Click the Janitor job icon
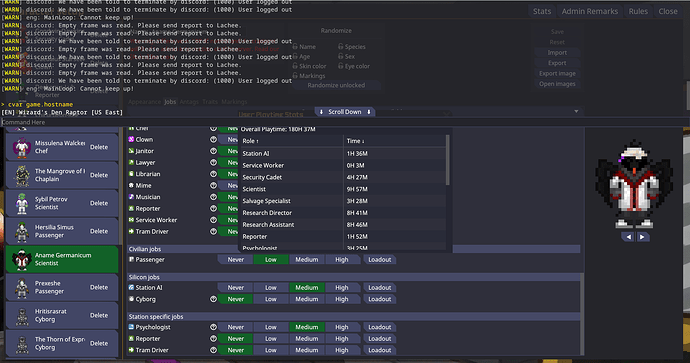 (x=131, y=151)
